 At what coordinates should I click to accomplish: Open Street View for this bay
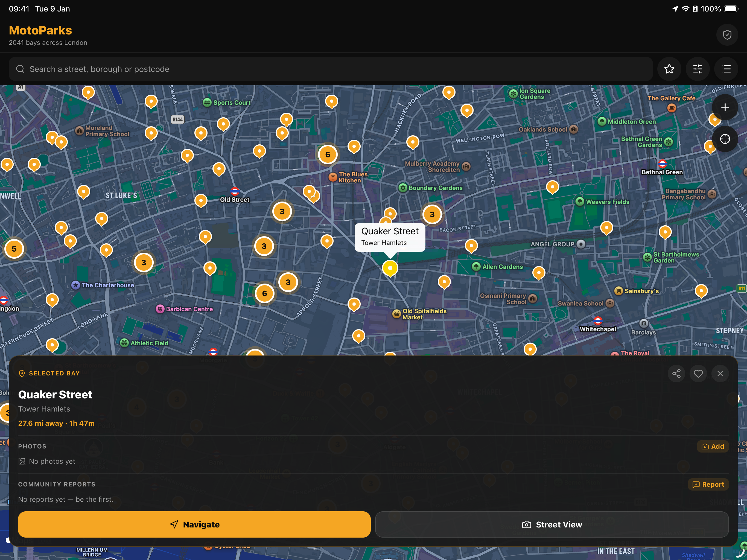(x=552, y=524)
